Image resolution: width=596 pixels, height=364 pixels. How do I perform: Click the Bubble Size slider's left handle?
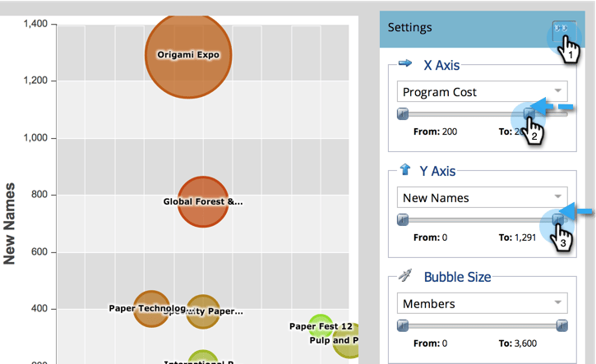(x=403, y=325)
